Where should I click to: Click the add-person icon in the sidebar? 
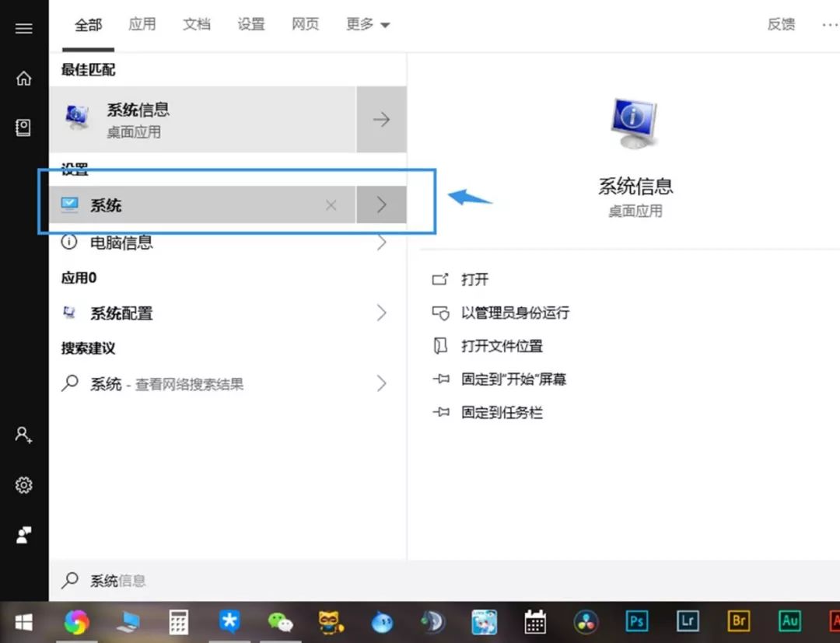point(23,435)
